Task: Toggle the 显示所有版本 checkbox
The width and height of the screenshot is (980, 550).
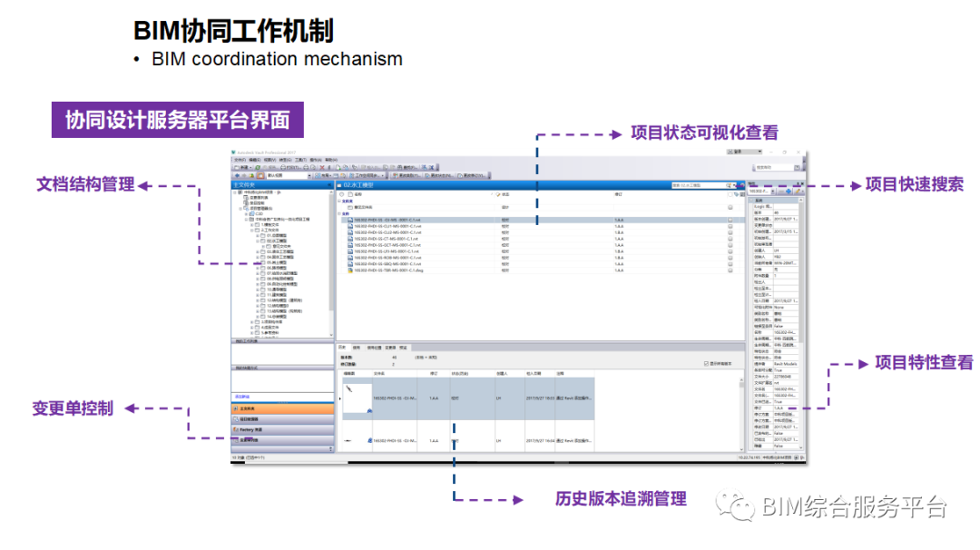Action: coord(706,363)
